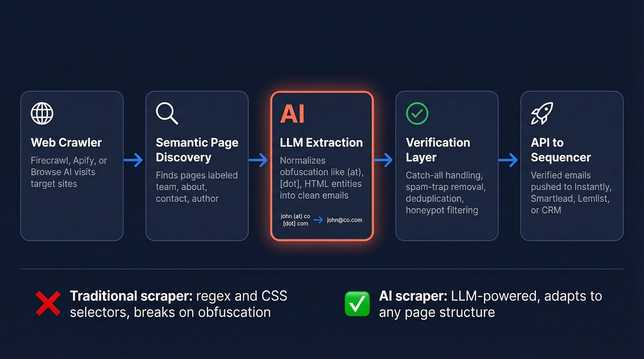Open the Semantic Page Discovery card
644x359 pixels.
(x=197, y=165)
